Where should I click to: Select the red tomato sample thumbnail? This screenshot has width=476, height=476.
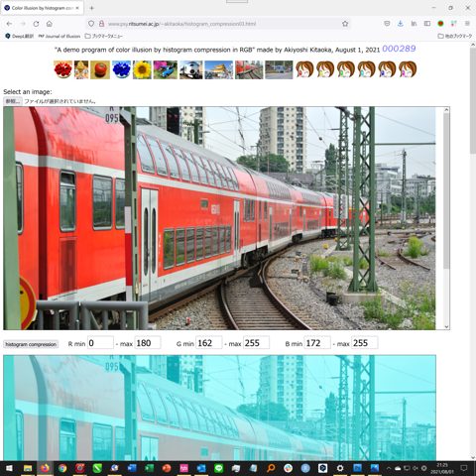pyautogui.click(x=100, y=69)
